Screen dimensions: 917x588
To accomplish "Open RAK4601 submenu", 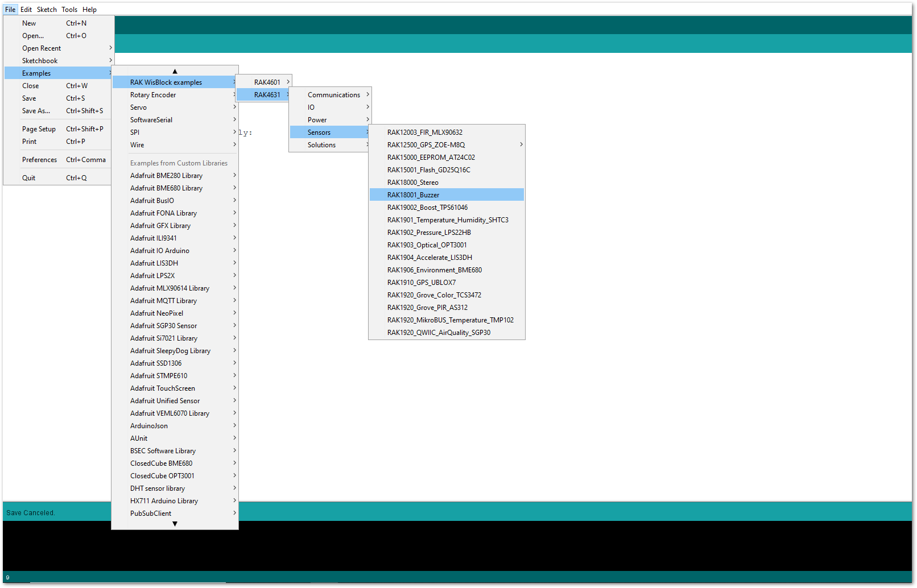I will point(264,82).
